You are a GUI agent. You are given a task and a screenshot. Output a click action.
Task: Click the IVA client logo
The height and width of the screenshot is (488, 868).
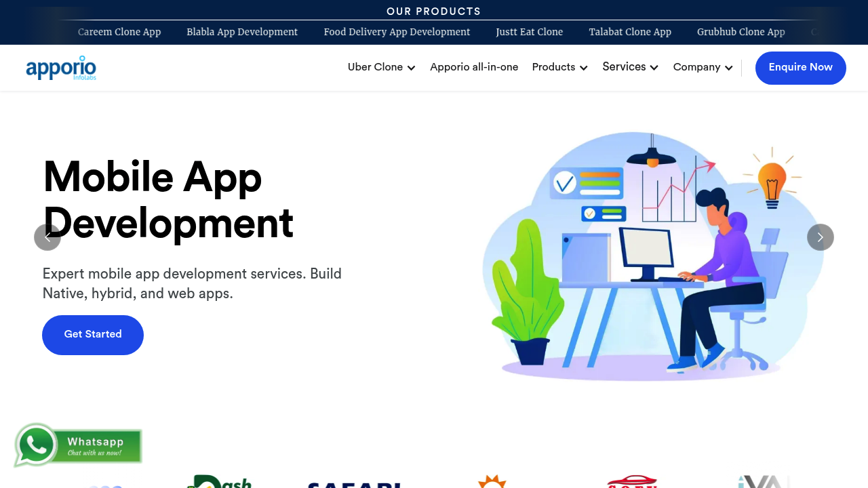[764, 481]
